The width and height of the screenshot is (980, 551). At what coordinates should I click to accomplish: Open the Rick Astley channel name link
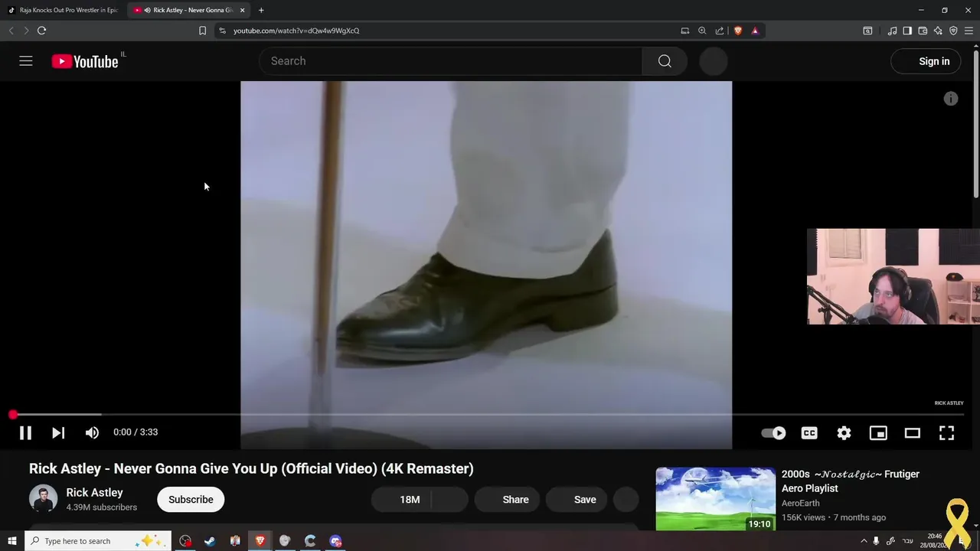pyautogui.click(x=94, y=493)
